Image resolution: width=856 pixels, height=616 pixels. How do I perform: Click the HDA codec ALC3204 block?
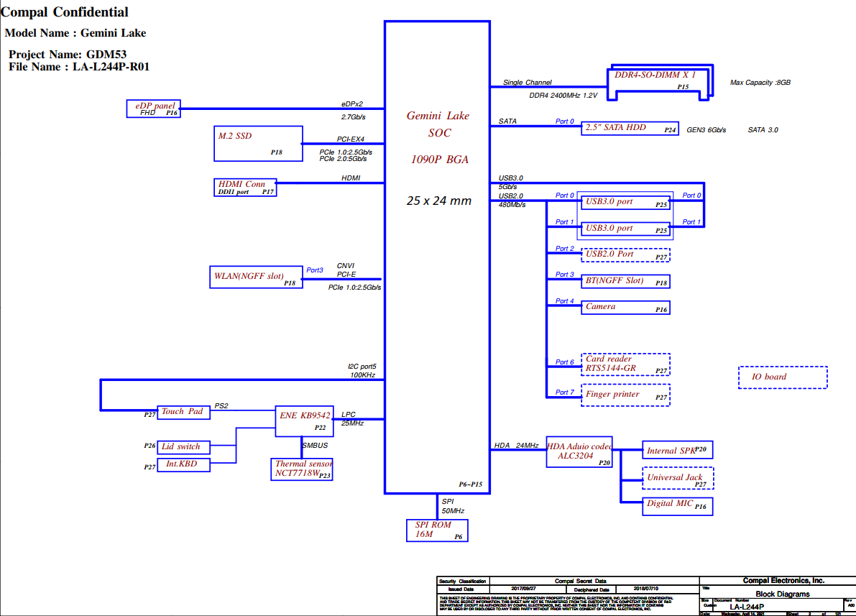[579, 451]
